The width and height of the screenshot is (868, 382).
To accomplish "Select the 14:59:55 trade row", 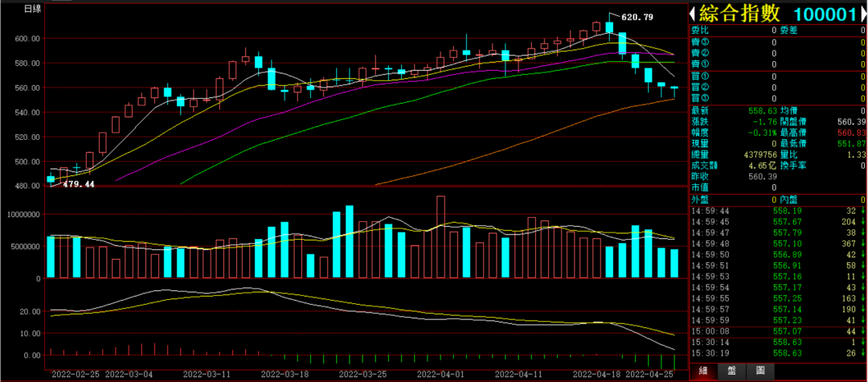I will pos(776,298).
